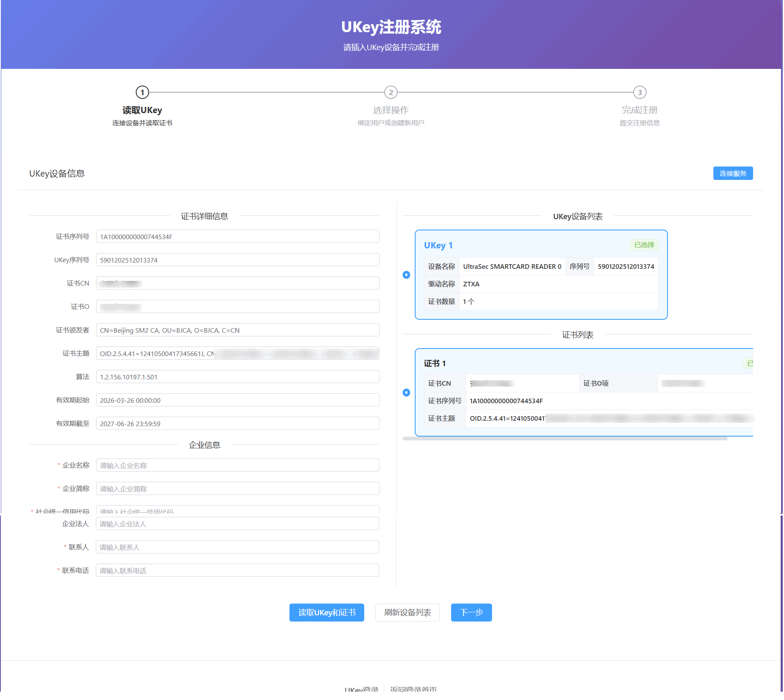Click the 企业法人 input field

point(237,523)
